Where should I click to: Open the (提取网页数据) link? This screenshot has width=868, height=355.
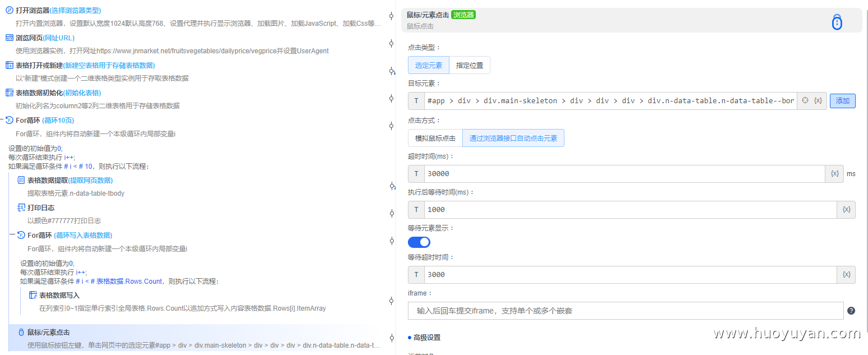tap(90, 180)
